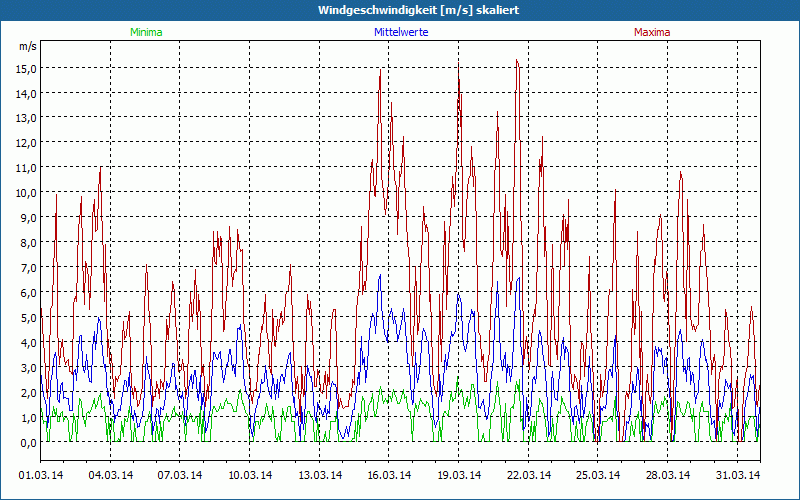
Task: Click the 04.03.14 date label
Action: [x=111, y=475]
